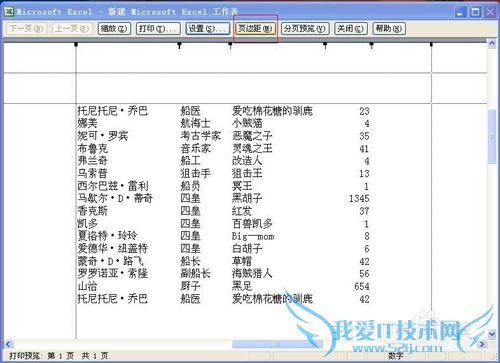Switch to 分页预览 (Page Break Preview)
This screenshot has height=363, width=500.
coord(305,29)
